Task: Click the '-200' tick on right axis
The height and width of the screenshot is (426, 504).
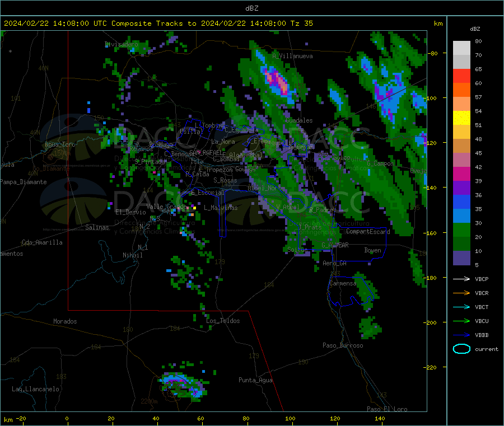Action: [x=430, y=322]
